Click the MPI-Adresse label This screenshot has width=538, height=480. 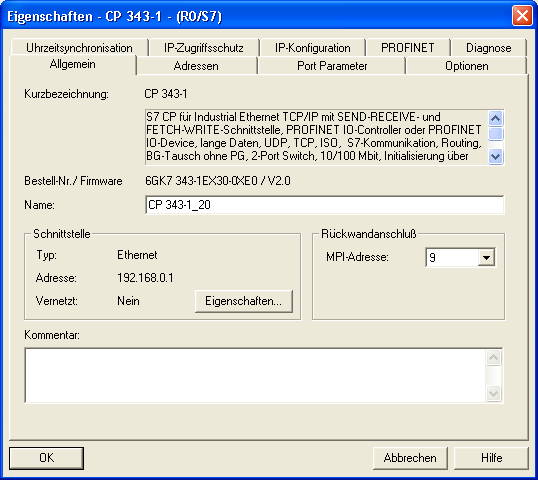[357, 257]
